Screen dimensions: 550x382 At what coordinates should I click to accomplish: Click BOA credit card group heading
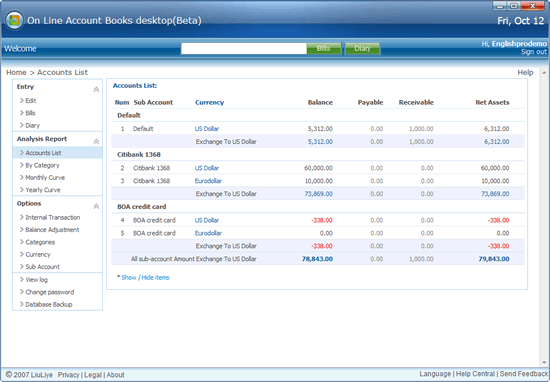(x=142, y=207)
